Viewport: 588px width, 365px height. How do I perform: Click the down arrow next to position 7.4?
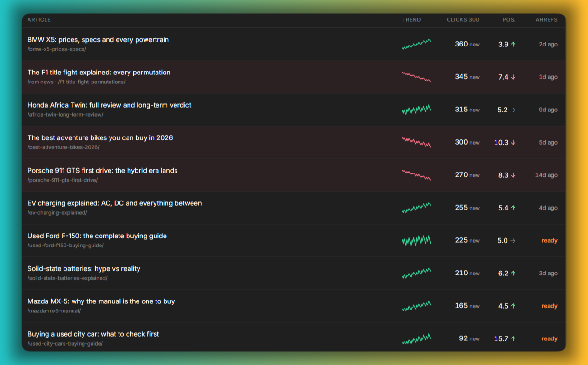513,77
